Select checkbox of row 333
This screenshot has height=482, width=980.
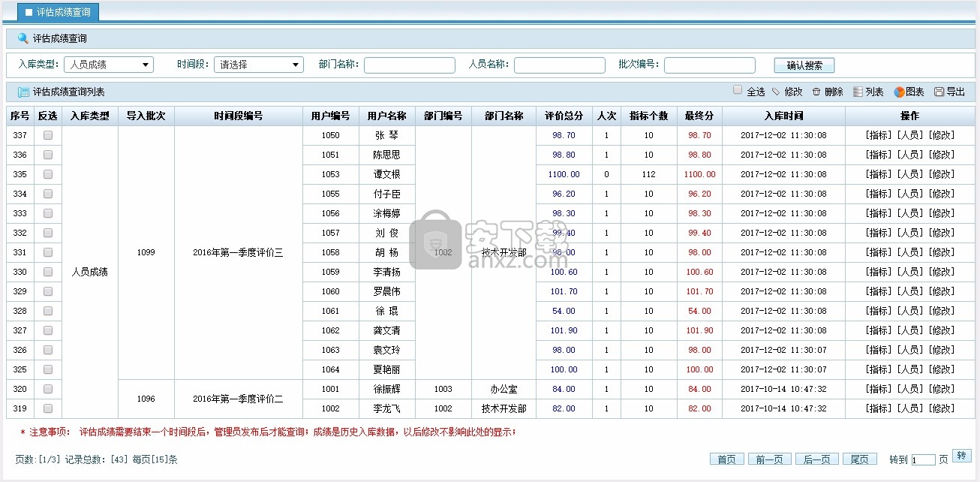pos(48,213)
